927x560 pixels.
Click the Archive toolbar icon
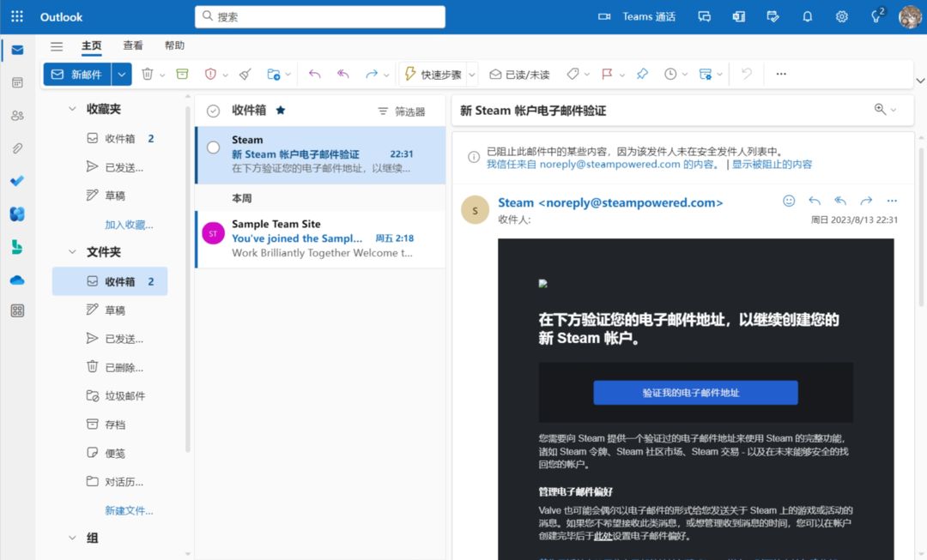183,74
